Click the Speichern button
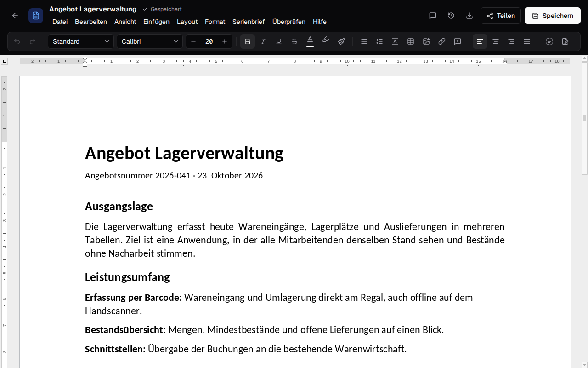588x368 pixels. pyautogui.click(x=553, y=16)
